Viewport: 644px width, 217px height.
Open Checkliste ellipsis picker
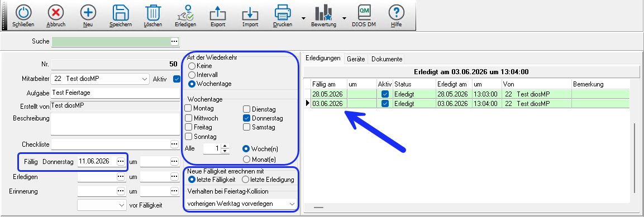point(175,144)
